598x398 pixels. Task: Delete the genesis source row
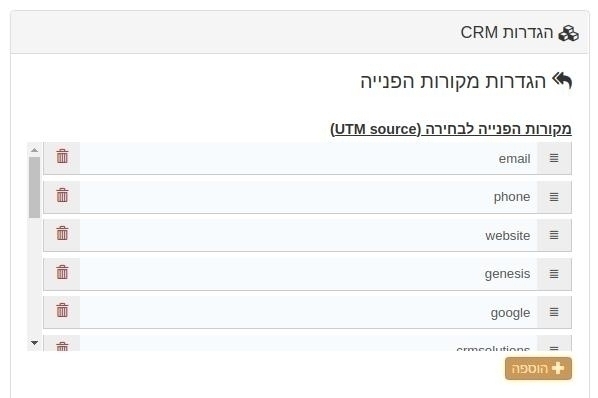coord(62,273)
